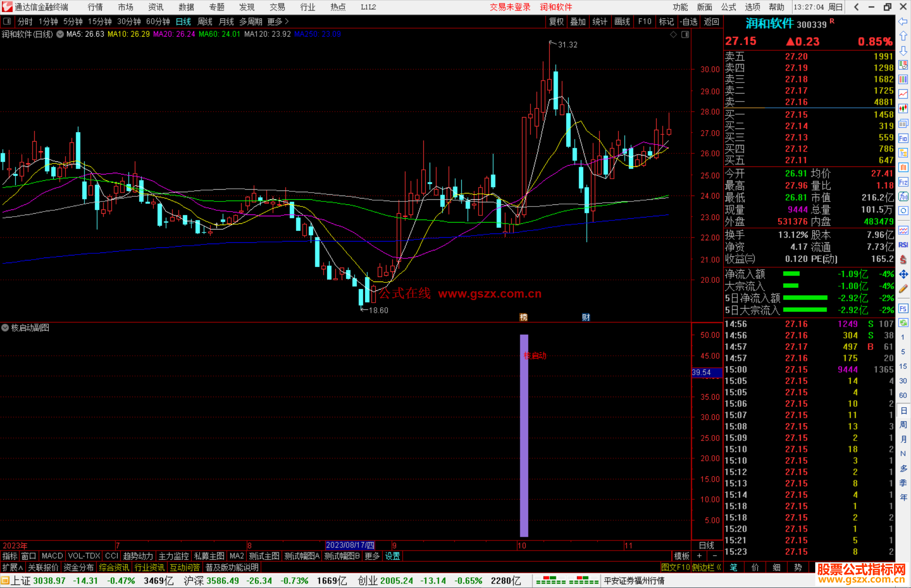Image resolution: width=911 pixels, height=588 pixels.
Task: Toggle the 核启动副图 indicator circle button
Action: point(5,328)
